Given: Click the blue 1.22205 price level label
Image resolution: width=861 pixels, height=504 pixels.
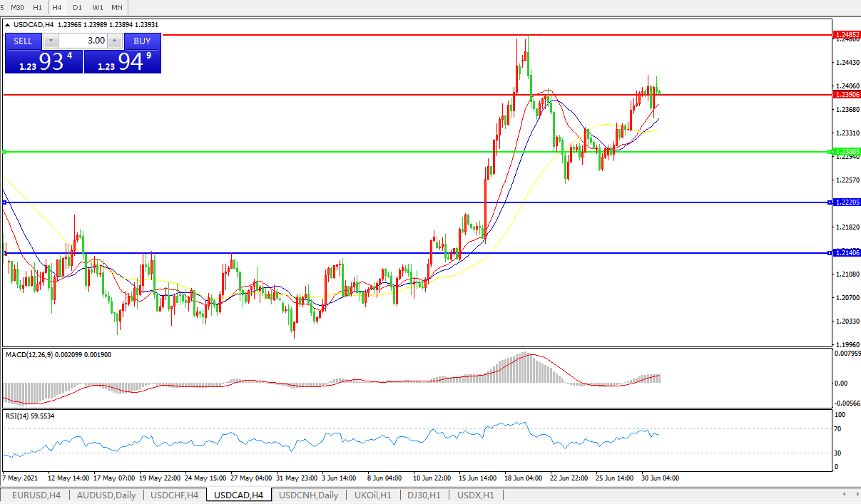Looking at the screenshot, I should (x=847, y=202).
